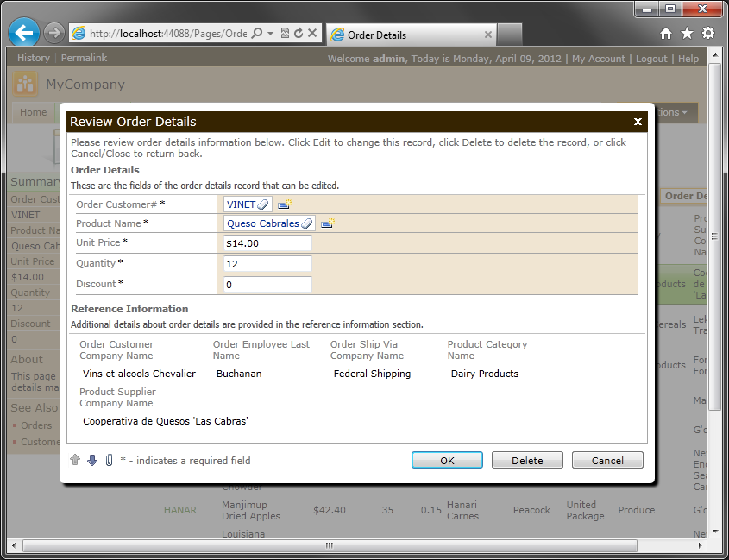
Task: Click the Stop loading X in address bar
Action: [x=312, y=33]
